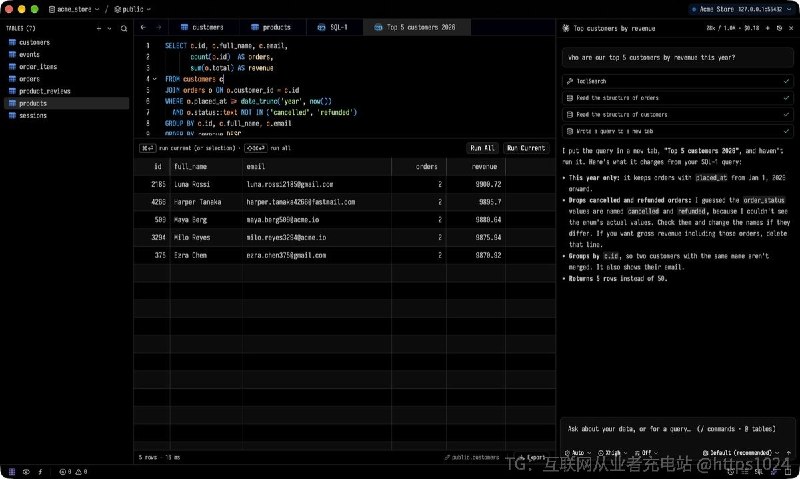Expand the chevron beside the Tables plus icon
Image resolution: width=800 pixels, height=479 pixels.
[109, 29]
